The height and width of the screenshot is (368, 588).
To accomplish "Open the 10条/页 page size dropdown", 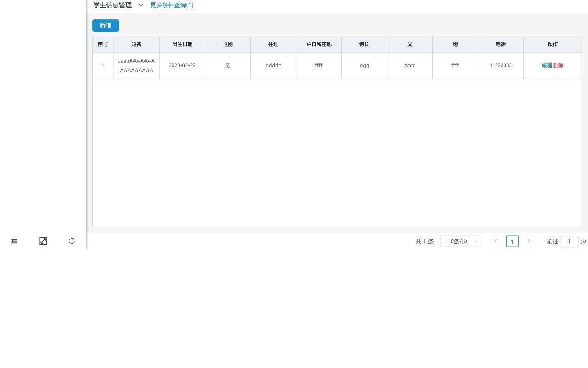I will [461, 241].
